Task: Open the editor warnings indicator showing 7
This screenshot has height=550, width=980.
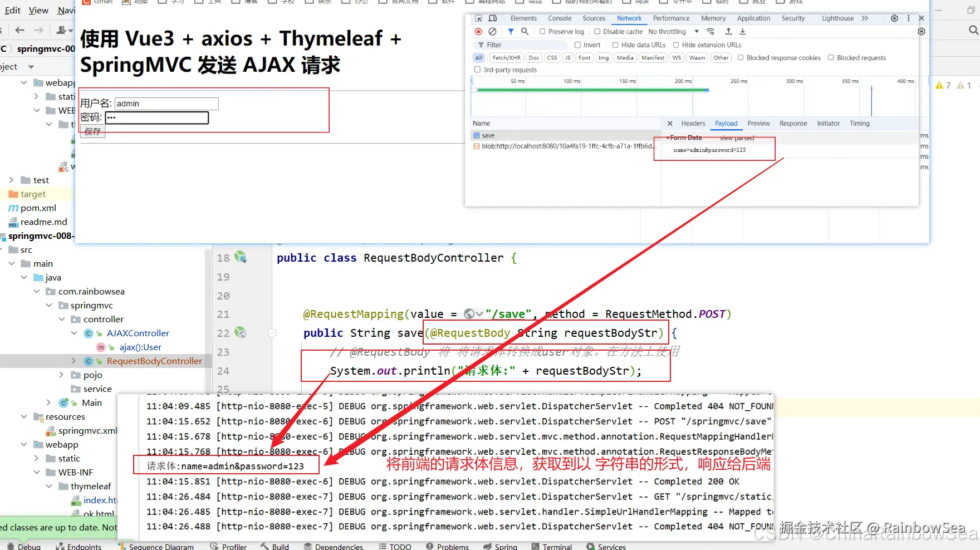Action: point(943,85)
